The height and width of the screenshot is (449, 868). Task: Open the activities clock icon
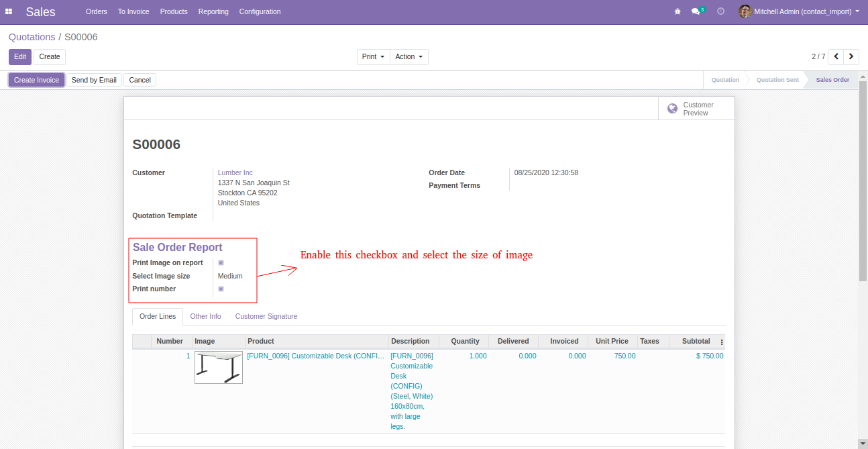720,11
